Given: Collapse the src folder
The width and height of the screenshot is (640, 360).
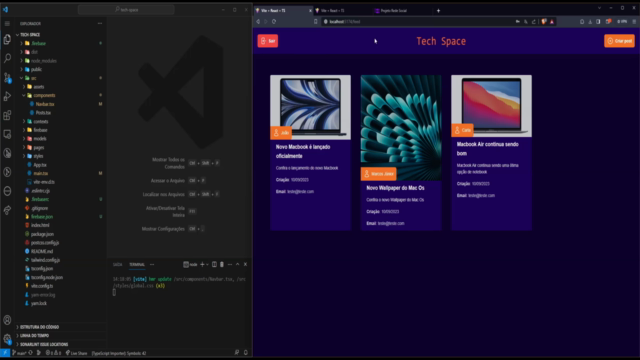Looking at the screenshot, I should point(33,78).
